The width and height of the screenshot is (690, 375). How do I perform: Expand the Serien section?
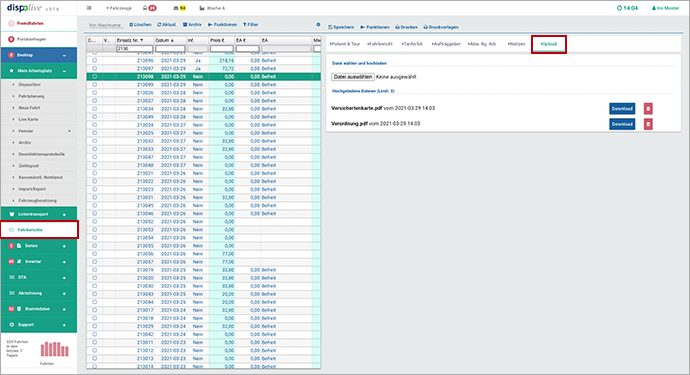click(x=64, y=246)
